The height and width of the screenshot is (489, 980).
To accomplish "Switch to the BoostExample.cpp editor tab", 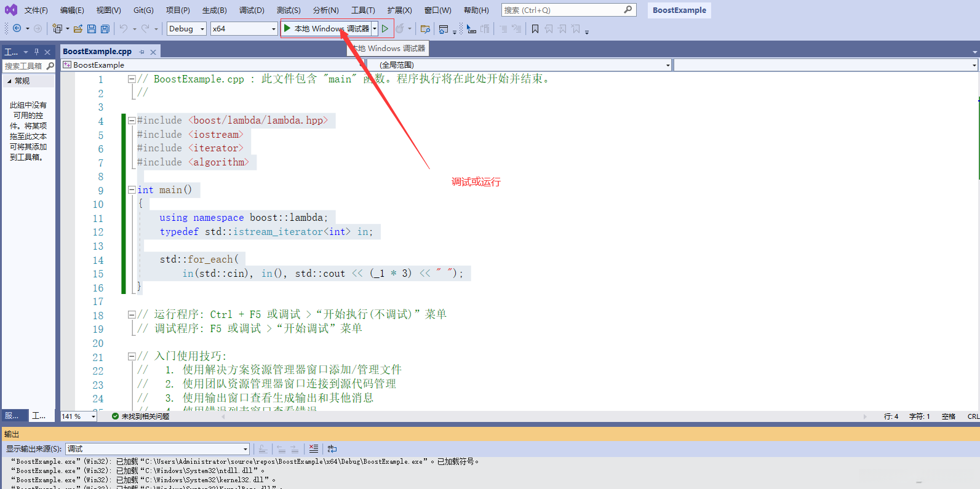I will click(x=97, y=52).
